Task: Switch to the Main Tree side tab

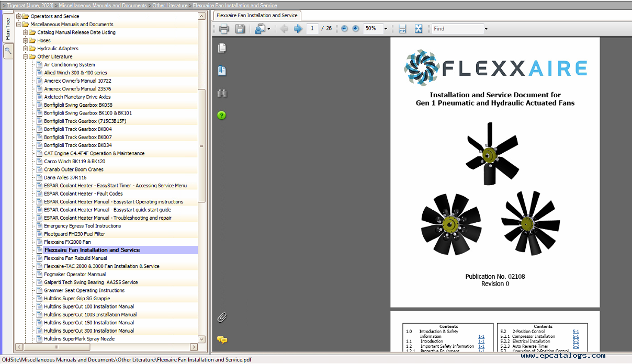Action: 7,29
